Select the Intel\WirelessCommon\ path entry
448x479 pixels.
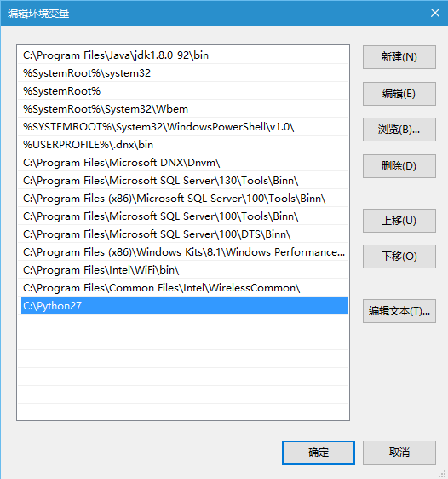(183, 288)
